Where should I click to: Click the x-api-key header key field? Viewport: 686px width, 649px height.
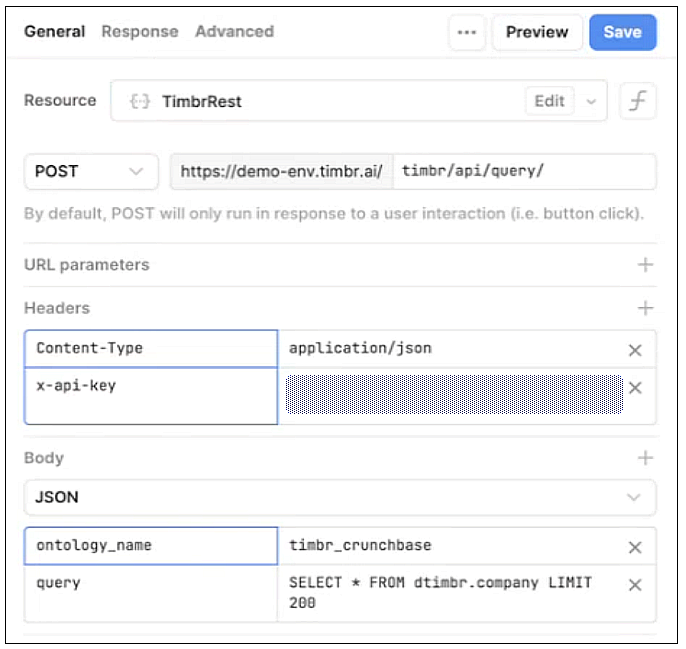coord(151,396)
